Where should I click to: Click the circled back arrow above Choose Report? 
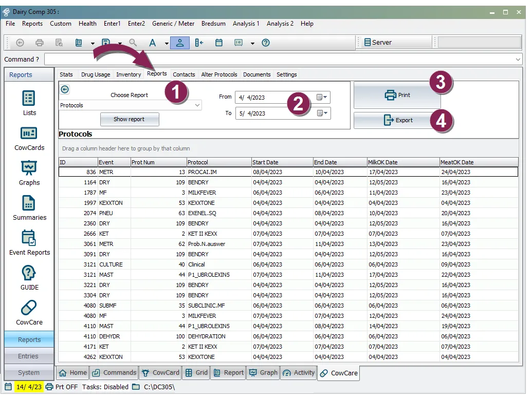(x=65, y=89)
